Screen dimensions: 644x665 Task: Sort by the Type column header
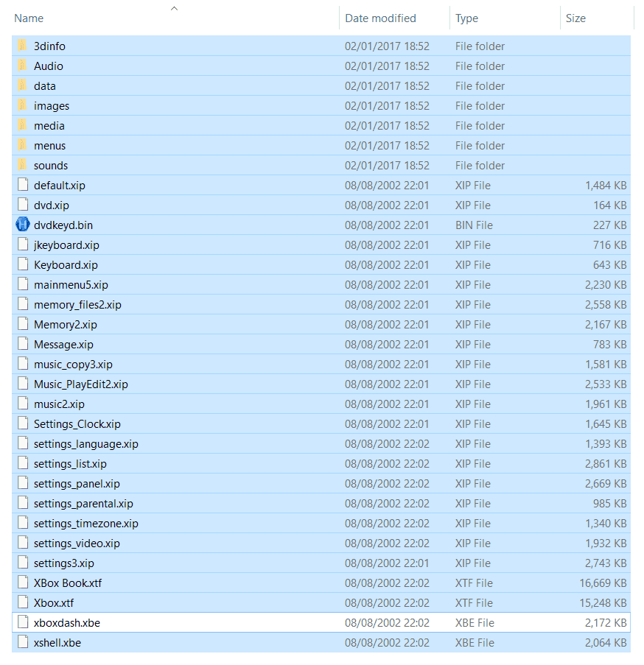tap(466, 18)
